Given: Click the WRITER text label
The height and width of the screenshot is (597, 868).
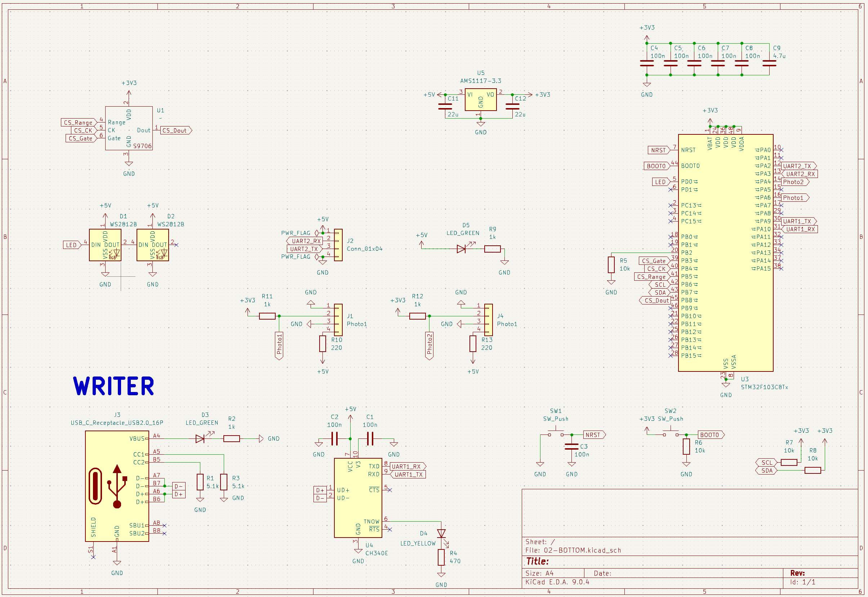Looking at the screenshot, I should [x=113, y=386].
